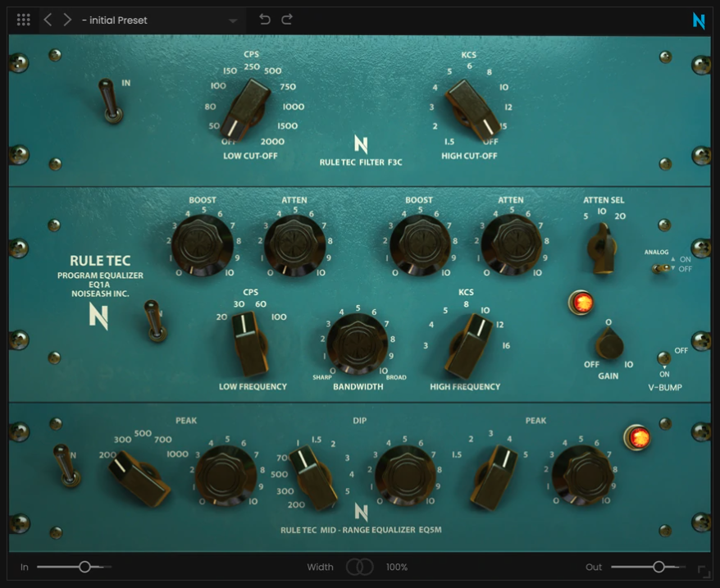
Task: Click the Width 100% value
Action: click(397, 567)
